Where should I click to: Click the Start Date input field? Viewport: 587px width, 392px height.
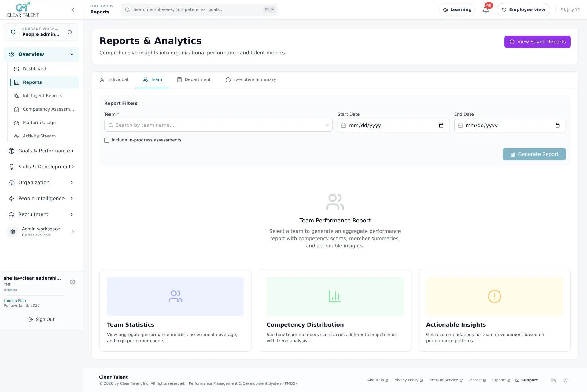[393, 126]
